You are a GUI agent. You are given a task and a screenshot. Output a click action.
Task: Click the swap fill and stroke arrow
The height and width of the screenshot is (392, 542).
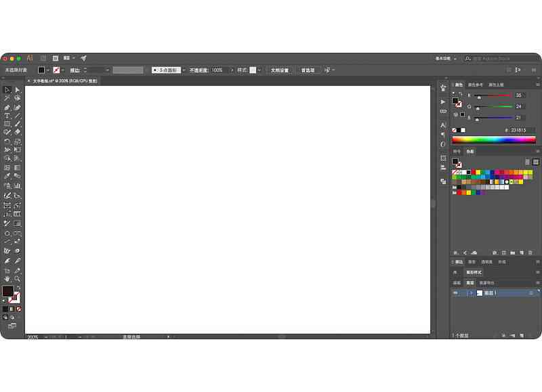[19, 287]
